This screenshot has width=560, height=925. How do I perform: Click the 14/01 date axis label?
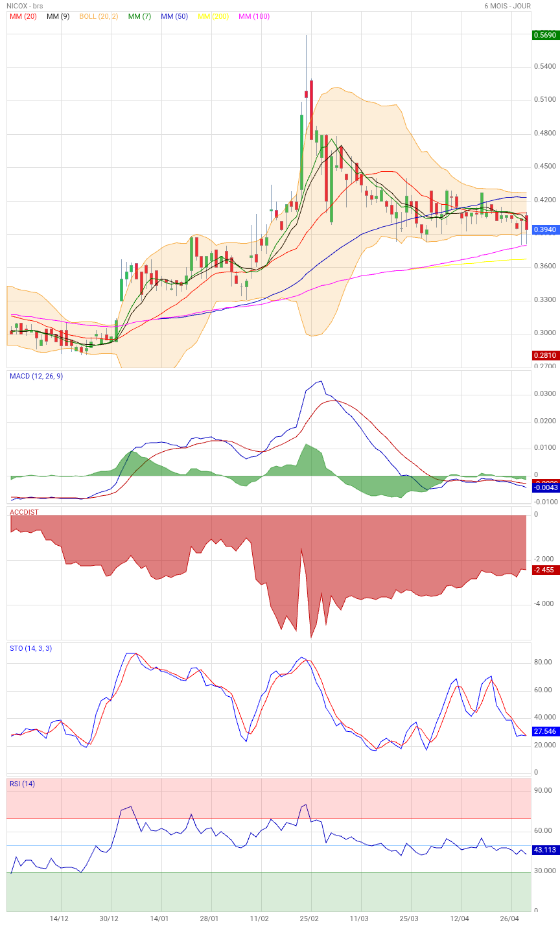pyautogui.click(x=159, y=919)
